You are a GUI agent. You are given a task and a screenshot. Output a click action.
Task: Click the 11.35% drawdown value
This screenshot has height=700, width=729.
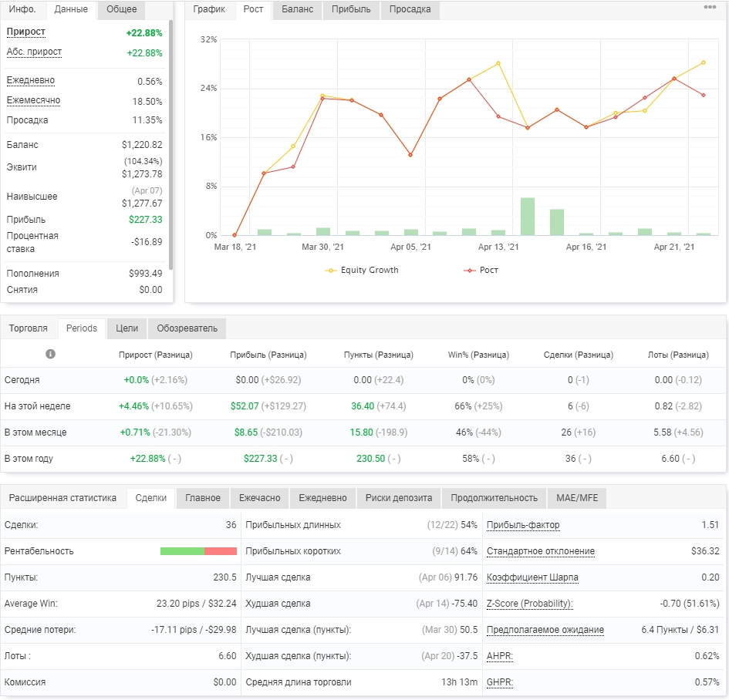(x=147, y=120)
